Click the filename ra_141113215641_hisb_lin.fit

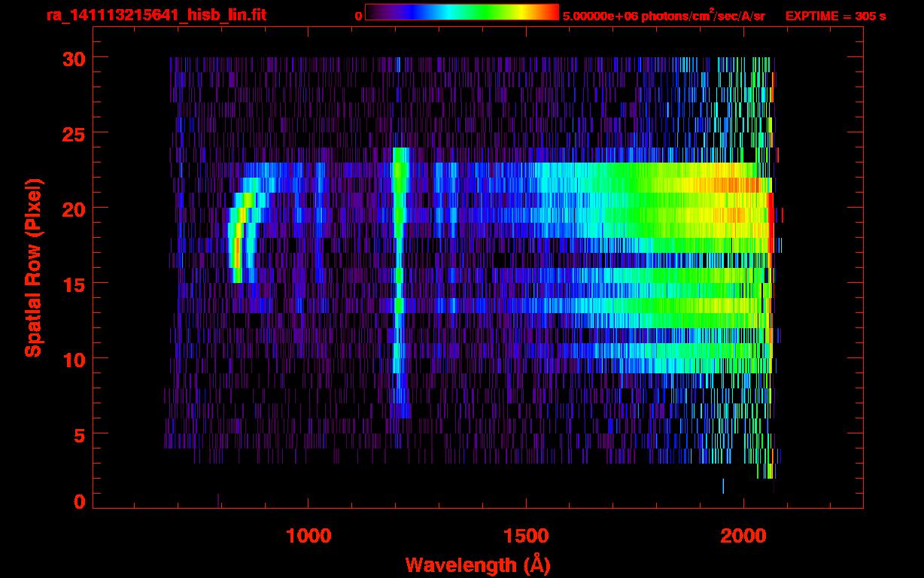[x=156, y=15]
